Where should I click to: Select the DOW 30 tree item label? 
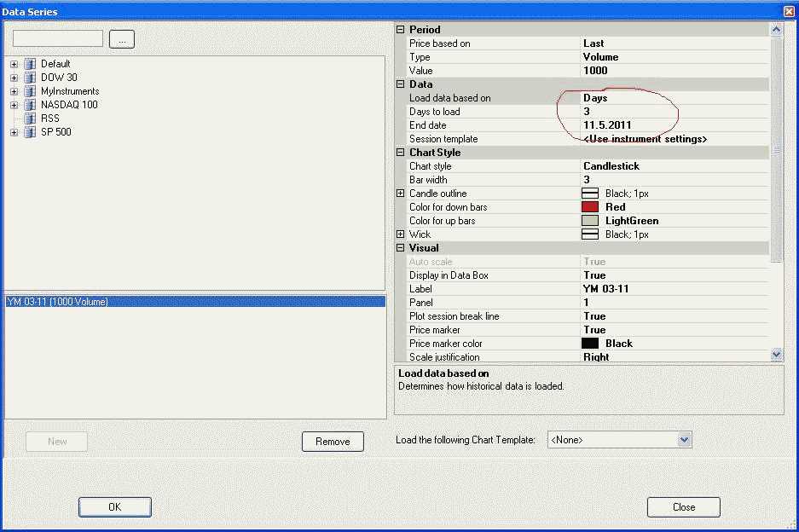tap(59, 78)
